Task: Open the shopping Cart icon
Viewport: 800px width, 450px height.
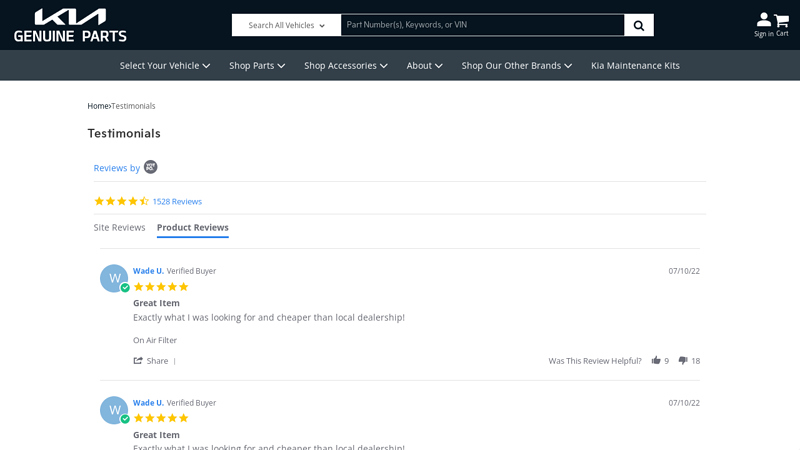Action: tap(782, 24)
